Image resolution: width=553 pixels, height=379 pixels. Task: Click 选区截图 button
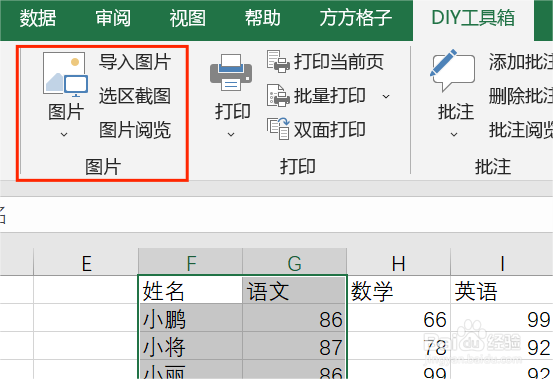[x=135, y=96]
